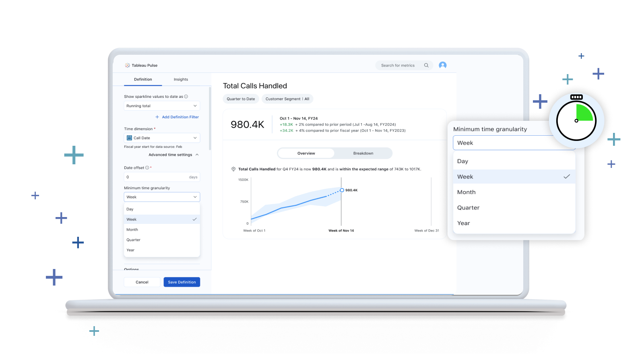Select the Breakdown view toggle
The width and height of the screenshot is (644, 360).
(x=363, y=153)
